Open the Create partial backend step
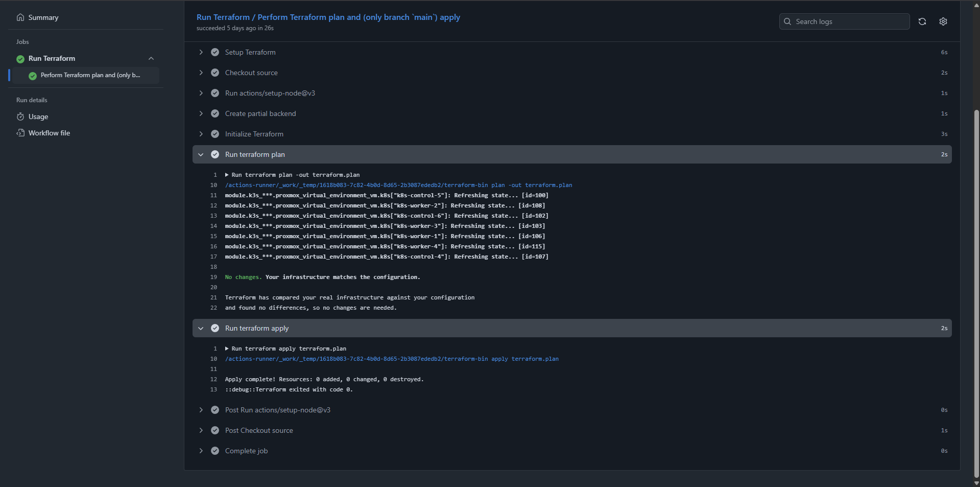The width and height of the screenshot is (980, 487). pos(260,113)
